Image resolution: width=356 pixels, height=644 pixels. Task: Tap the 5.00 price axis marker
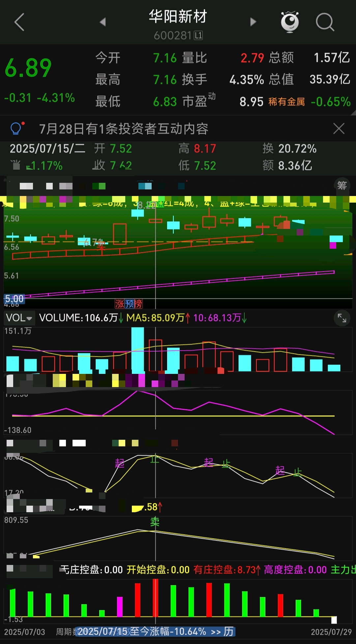[14, 299]
